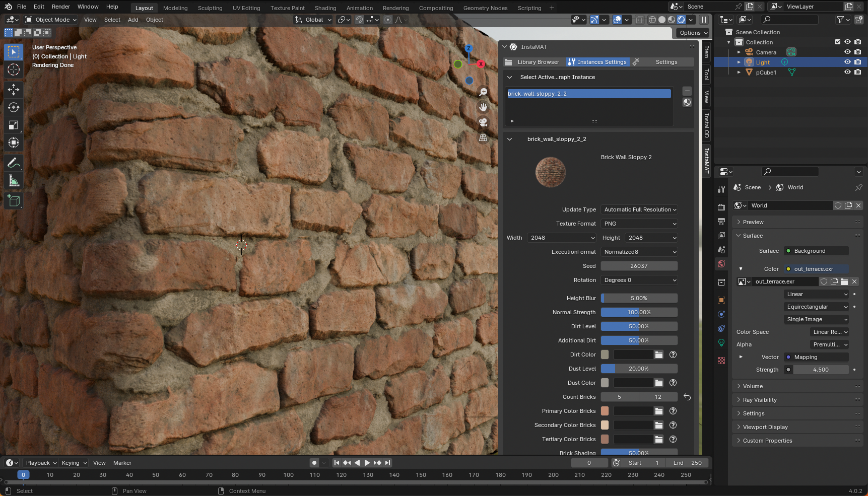
Task: Click the Dust Level slider
Action: tap(639, 369)
